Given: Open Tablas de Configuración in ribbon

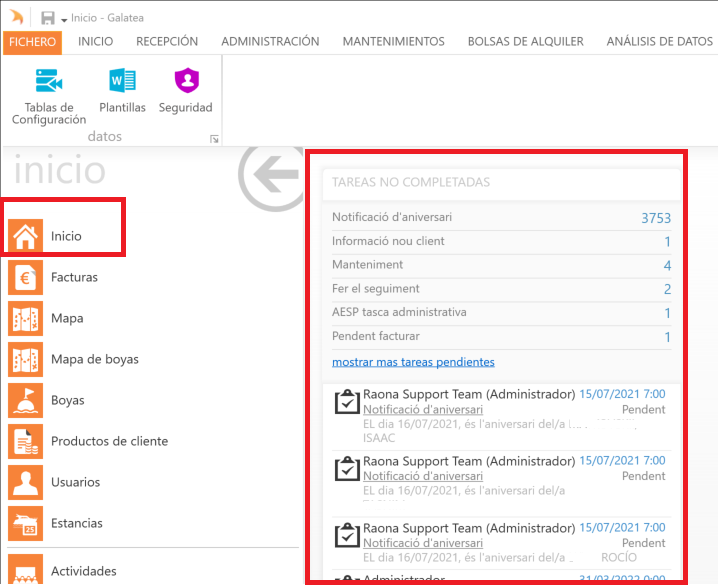Looking at the screenshot, I should coord(49,95).
